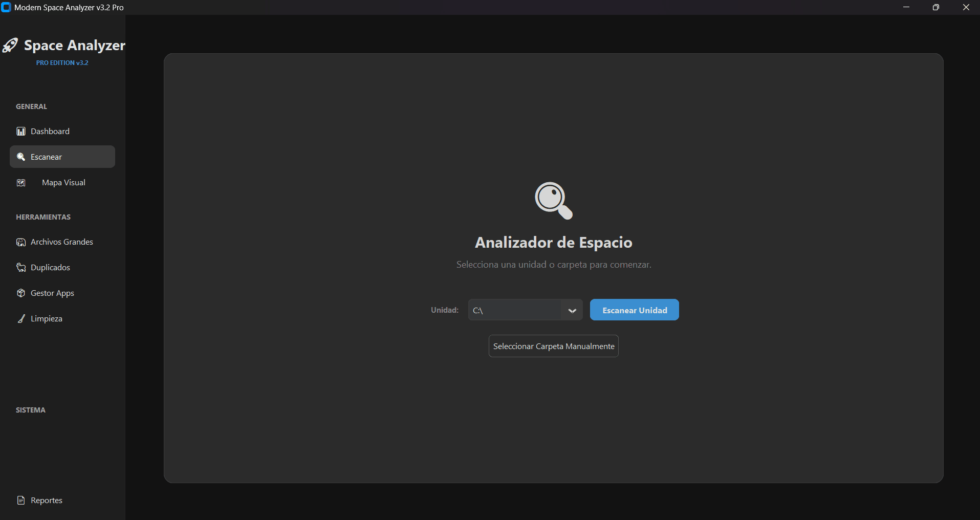Click the Escanear magnifier icon in sidebar

[x=21, y=157]
